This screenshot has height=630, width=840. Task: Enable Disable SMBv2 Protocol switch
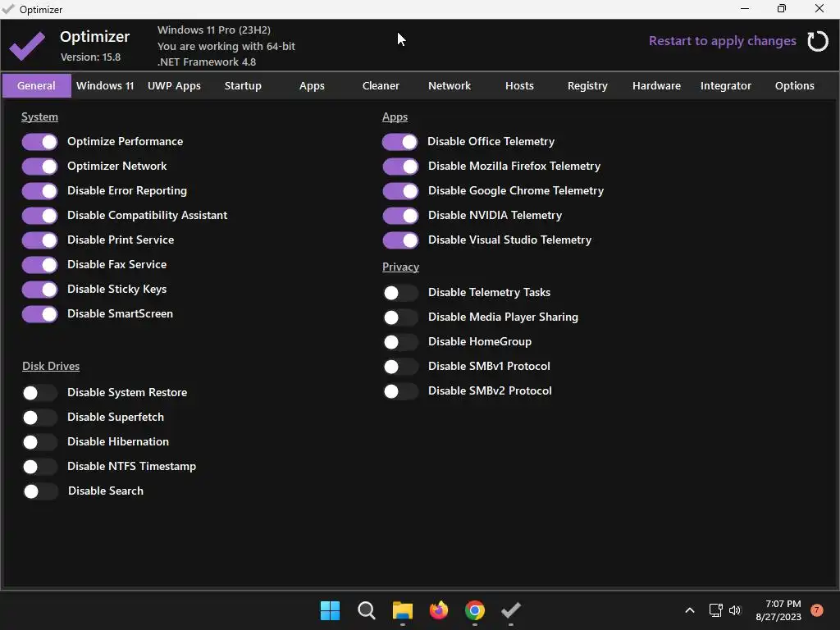tap(400, 391)
